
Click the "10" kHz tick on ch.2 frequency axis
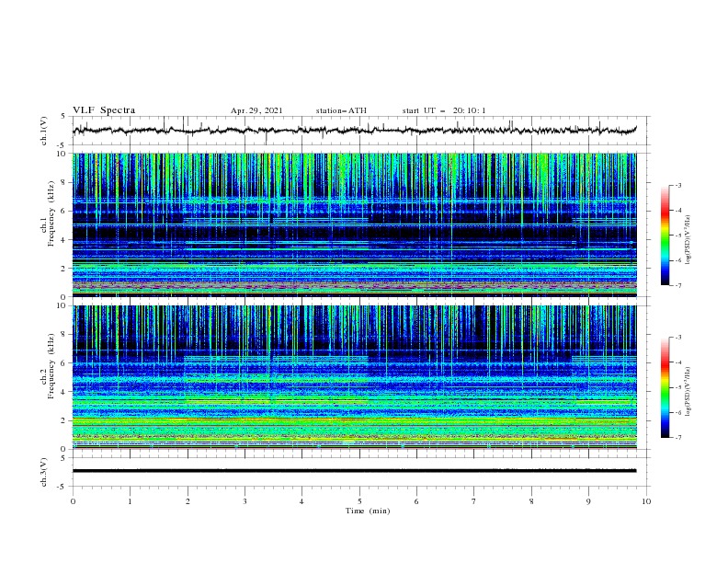pos(63,305)
